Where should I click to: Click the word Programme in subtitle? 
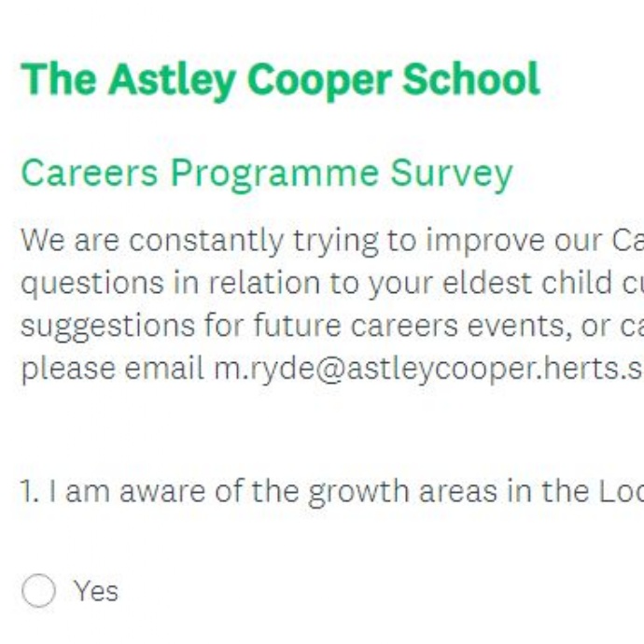click(274, 175)
